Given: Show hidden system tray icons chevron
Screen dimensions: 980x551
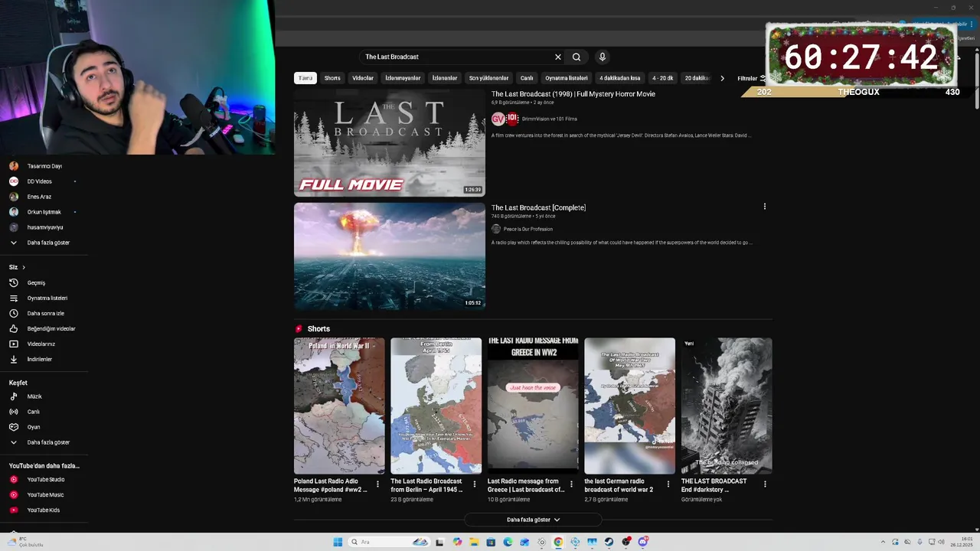Looking at the screenshot, I should click(883, 542).
